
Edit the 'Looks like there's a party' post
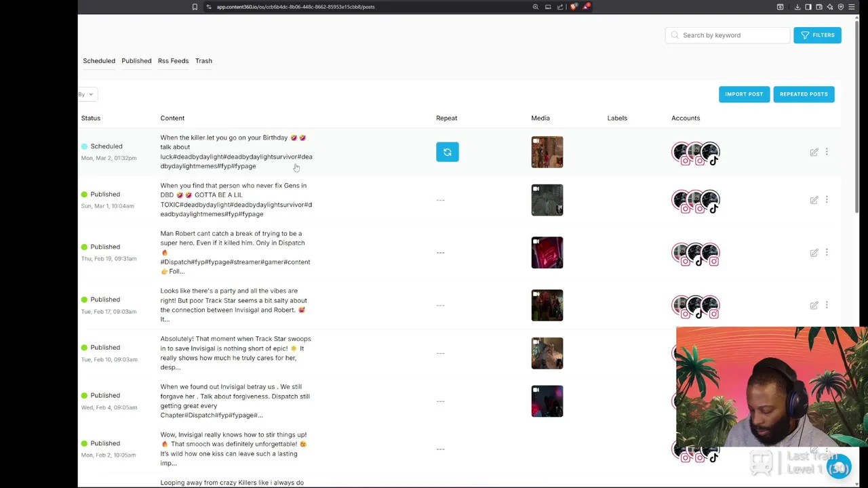(x=814, y=305)
